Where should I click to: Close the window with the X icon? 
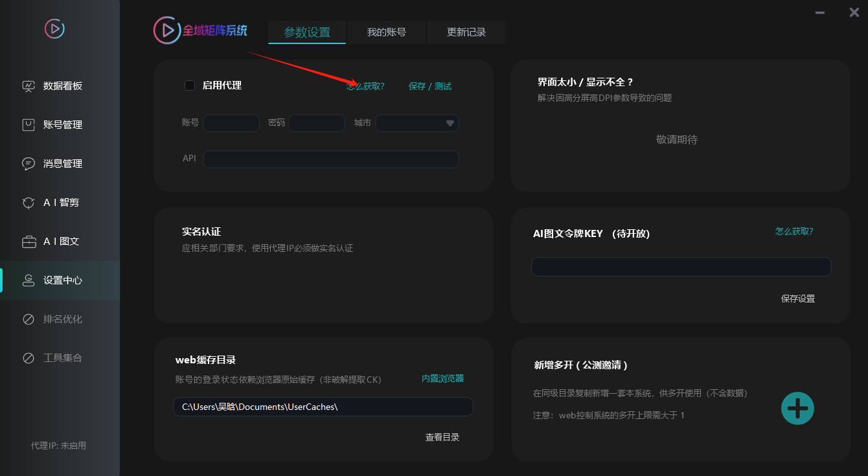(854, 12)
